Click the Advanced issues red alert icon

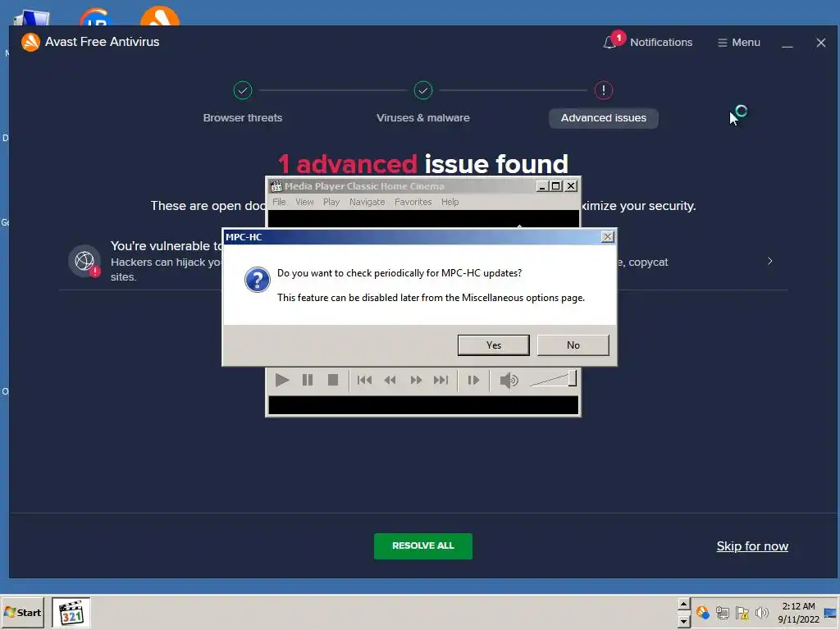tap(603, 90)
